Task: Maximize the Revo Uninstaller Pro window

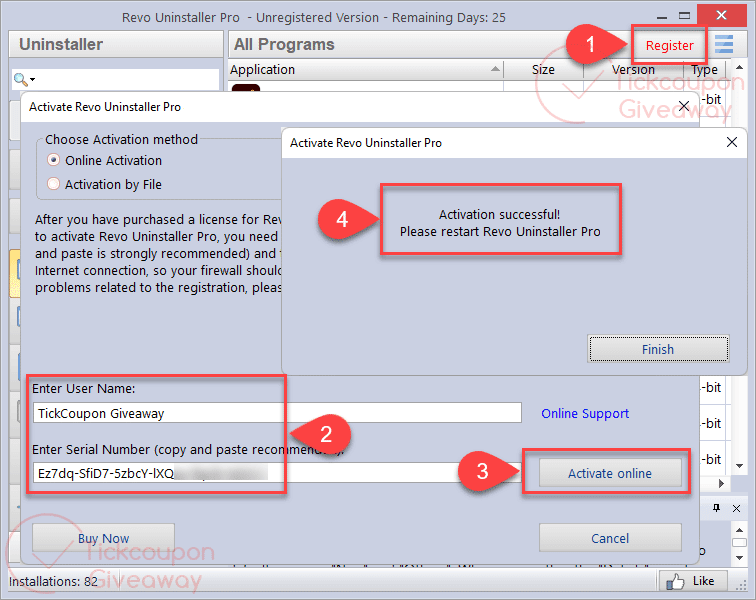Action: click(684, 16)
